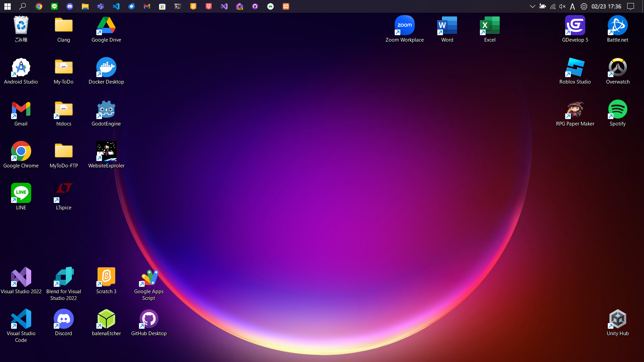Select the LINE desktop shortcut

pyautogui.click(x=21, y=197)
